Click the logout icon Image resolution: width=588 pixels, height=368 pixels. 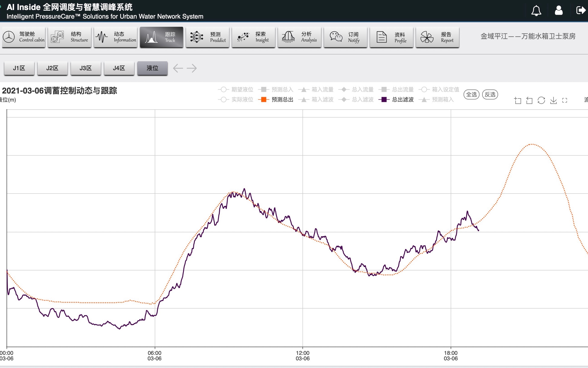tap(581, 10)
